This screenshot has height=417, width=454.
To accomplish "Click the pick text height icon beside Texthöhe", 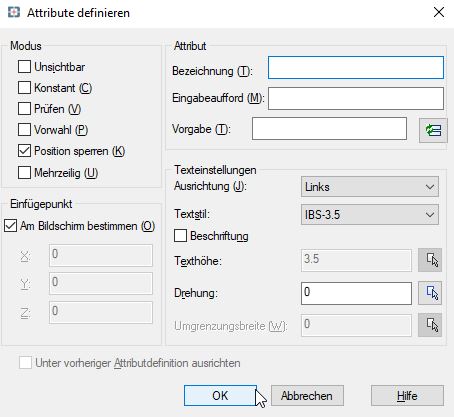I will pyautogui.click(x=430, y=260).
